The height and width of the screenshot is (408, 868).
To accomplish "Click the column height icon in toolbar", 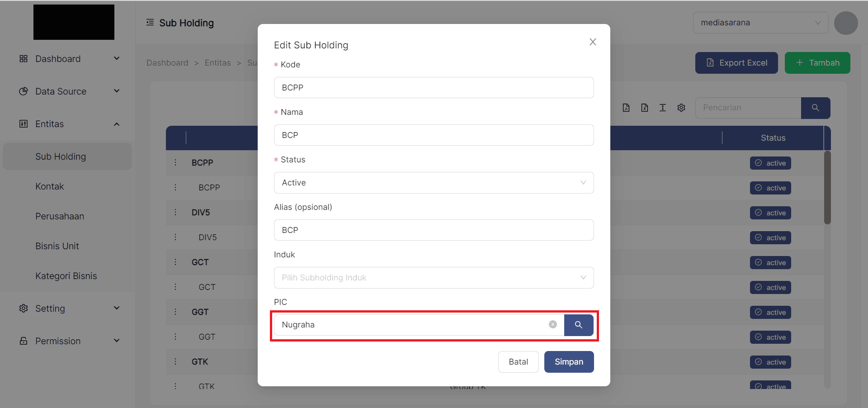I will point(662,108).
